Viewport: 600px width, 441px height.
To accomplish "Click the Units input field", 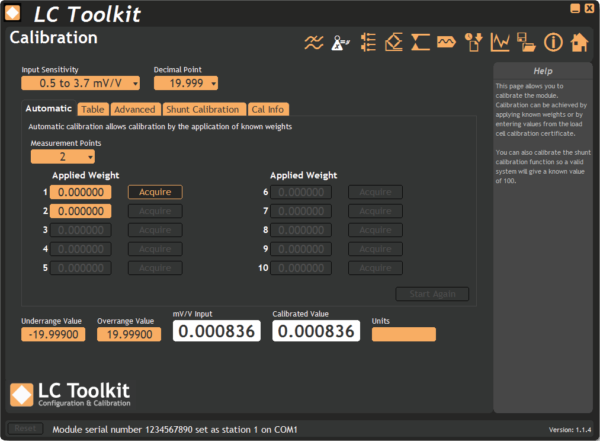I will coord(404,334).
